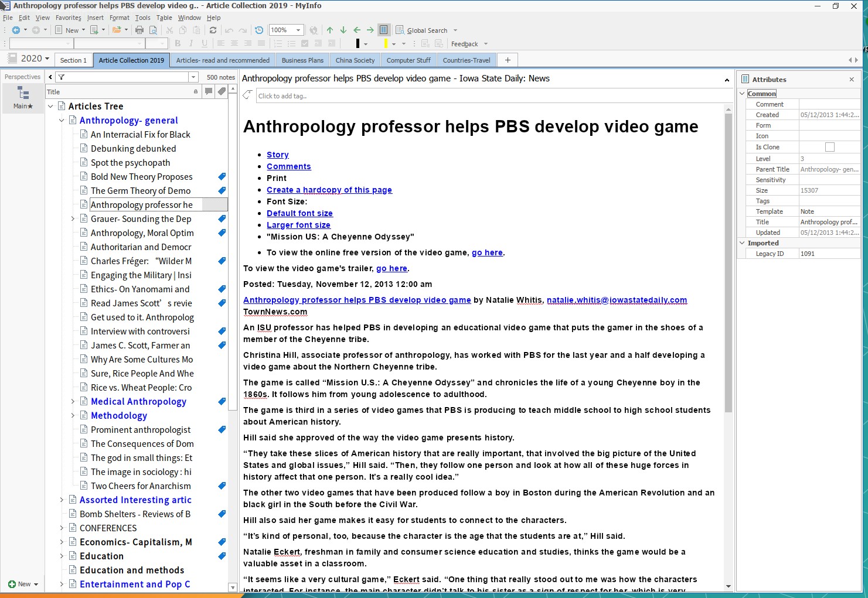Expand the Medical Anthropology tree node

point(73,401)
